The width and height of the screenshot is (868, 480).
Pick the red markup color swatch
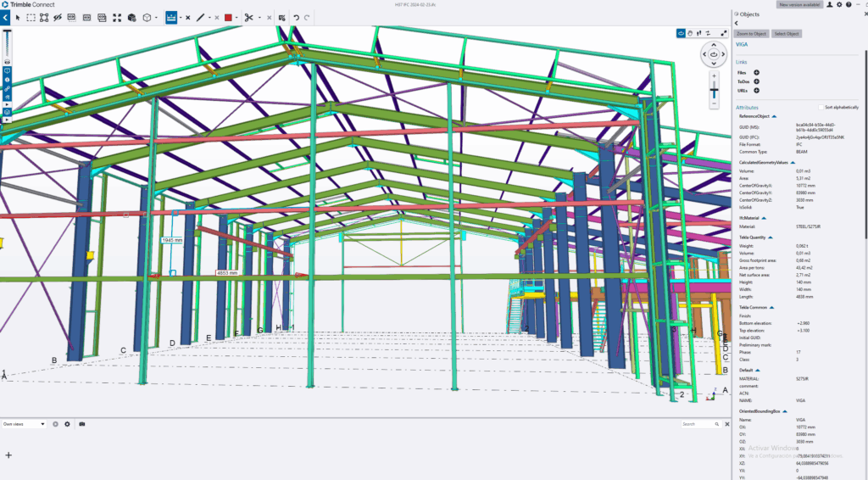228,17
